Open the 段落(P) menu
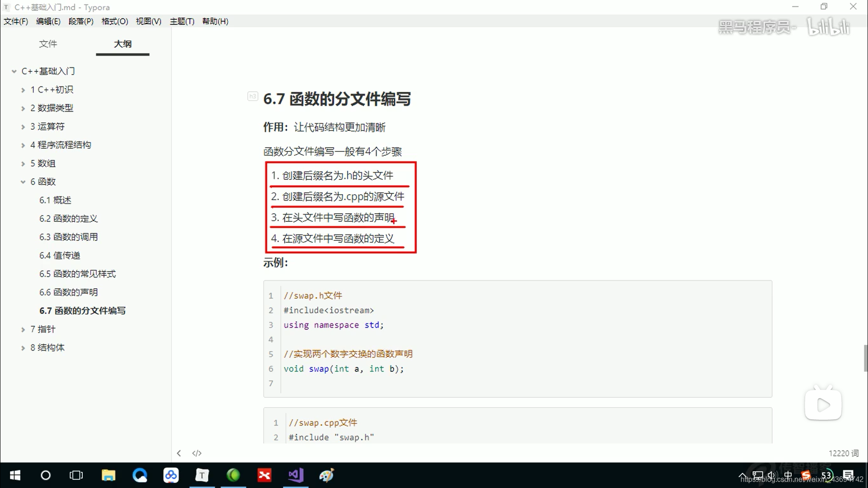The image size is (868, 488). 81,21
